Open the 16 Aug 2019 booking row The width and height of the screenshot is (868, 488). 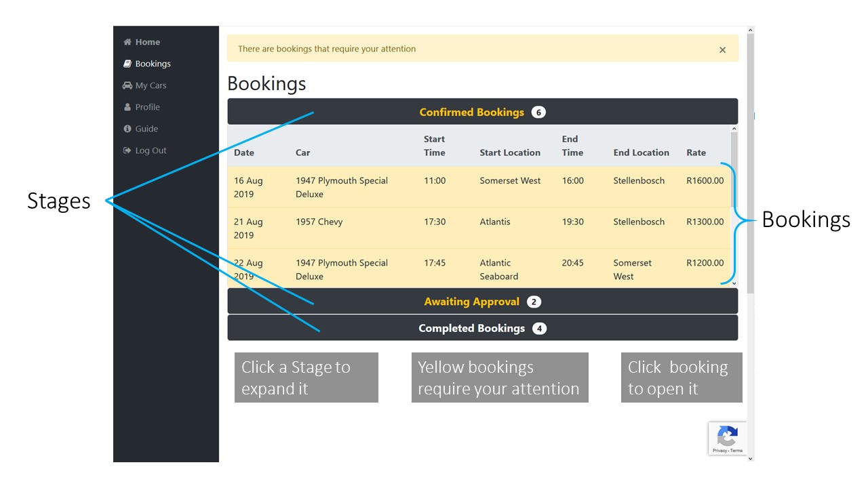479,187
